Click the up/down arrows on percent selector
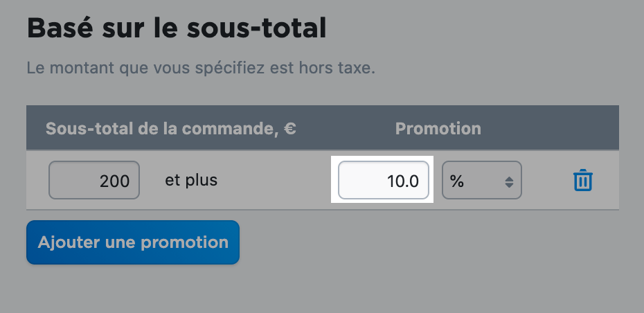 (509, 181)
